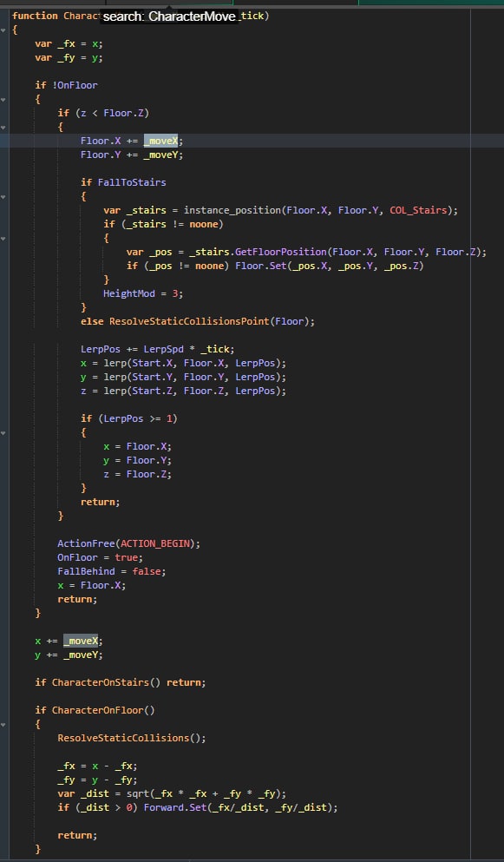Place cursor on 'var _fx = x;' line
Screen dimensions: 504x862
point(69,44)
